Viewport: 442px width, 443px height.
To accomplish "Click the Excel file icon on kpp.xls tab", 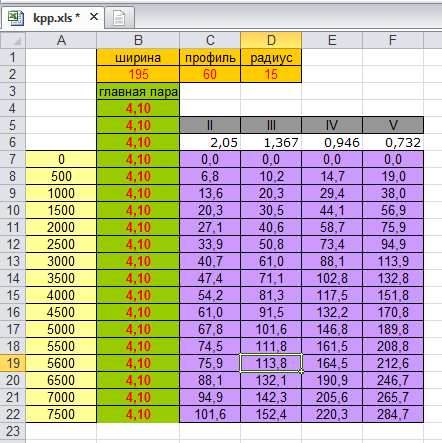I will [x=16, y=17].
